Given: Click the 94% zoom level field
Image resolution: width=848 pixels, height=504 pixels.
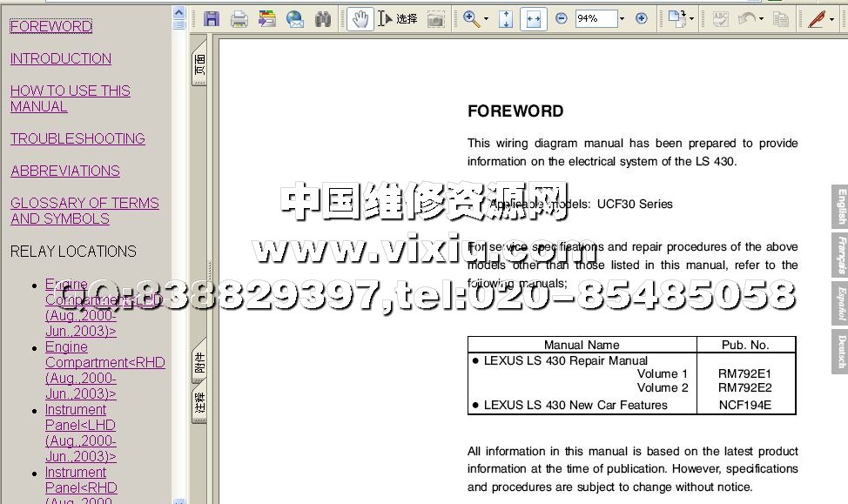Looking at the screenshot, I should click(x=596, y=18).
